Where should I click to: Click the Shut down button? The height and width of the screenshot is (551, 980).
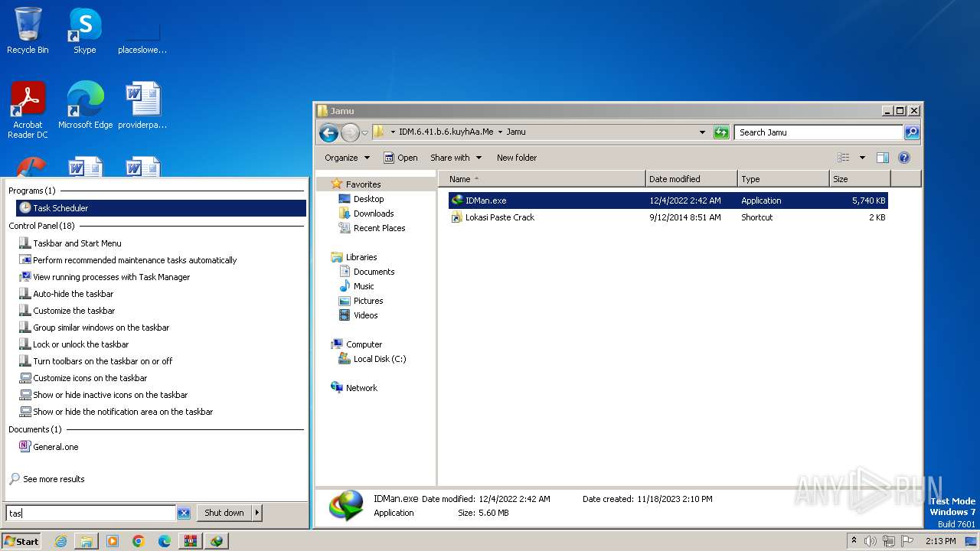tap(224, 513)
